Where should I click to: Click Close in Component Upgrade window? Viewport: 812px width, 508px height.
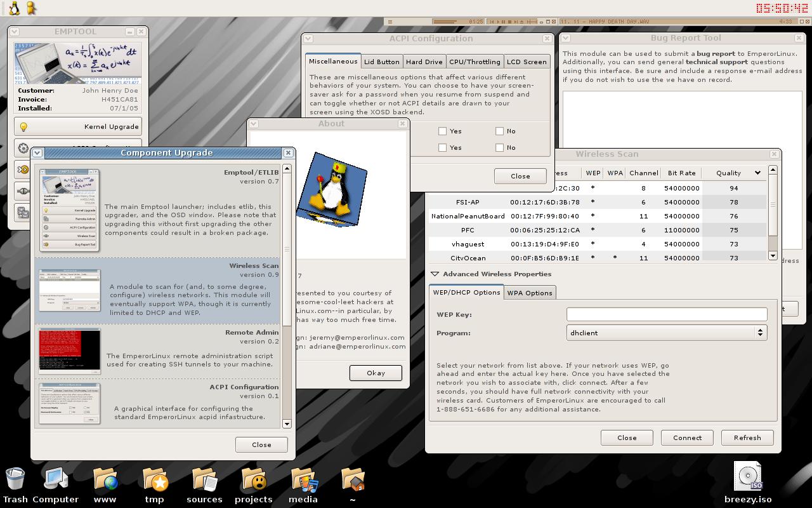261,444
